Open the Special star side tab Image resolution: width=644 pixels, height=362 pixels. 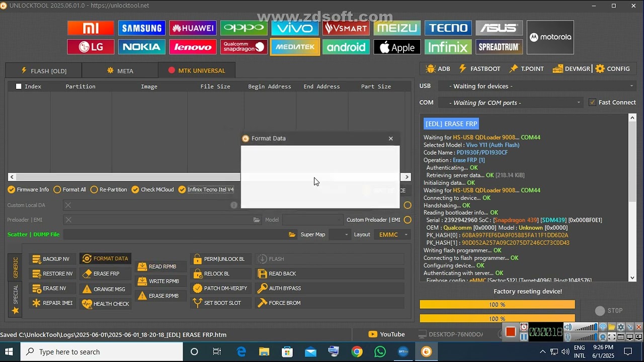15,299
